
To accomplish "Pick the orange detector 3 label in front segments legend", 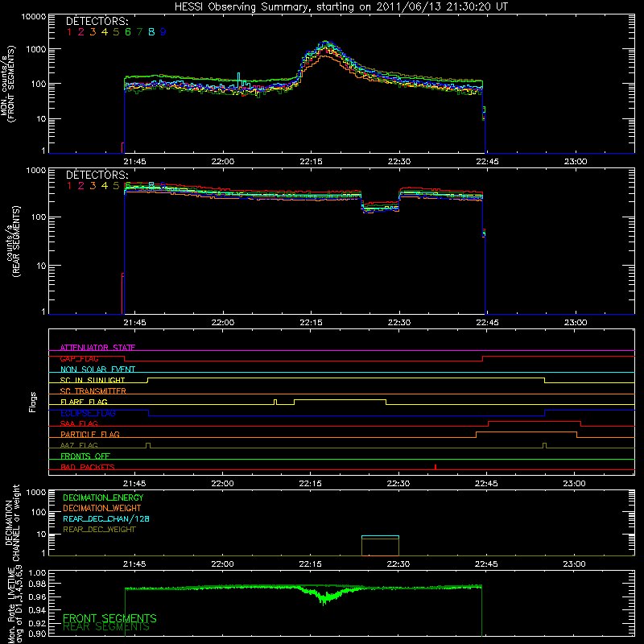I will coord(93,32).
